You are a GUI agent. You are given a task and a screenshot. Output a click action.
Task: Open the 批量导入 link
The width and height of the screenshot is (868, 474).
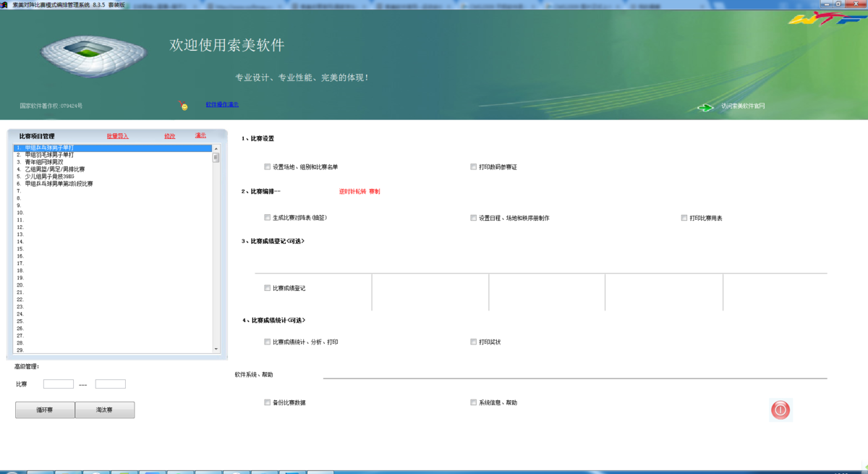118,135
